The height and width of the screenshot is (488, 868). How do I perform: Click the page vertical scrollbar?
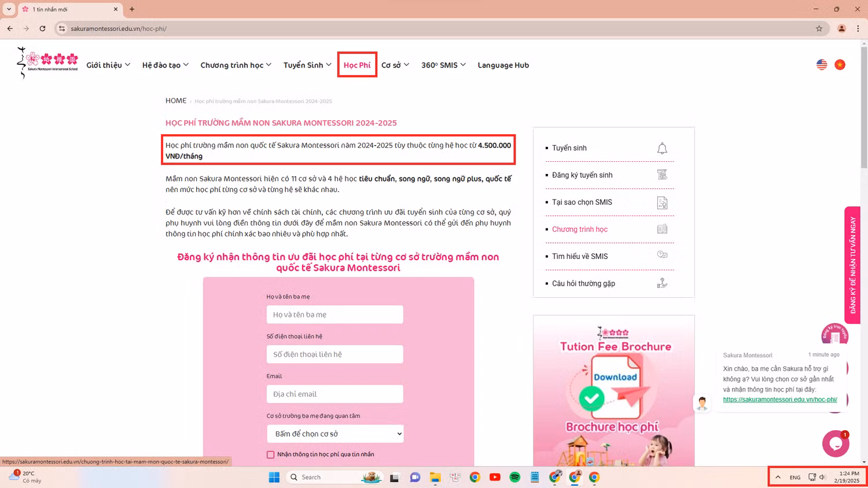point(864,107)
